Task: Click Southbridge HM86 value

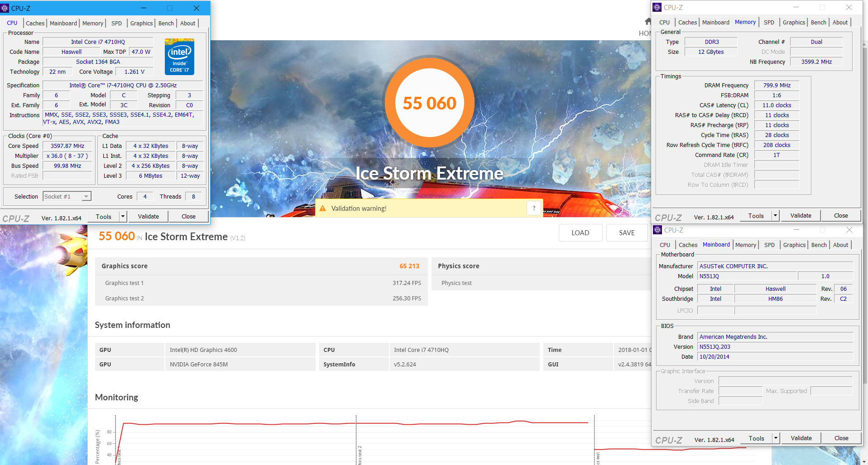Action: [775, 299]
